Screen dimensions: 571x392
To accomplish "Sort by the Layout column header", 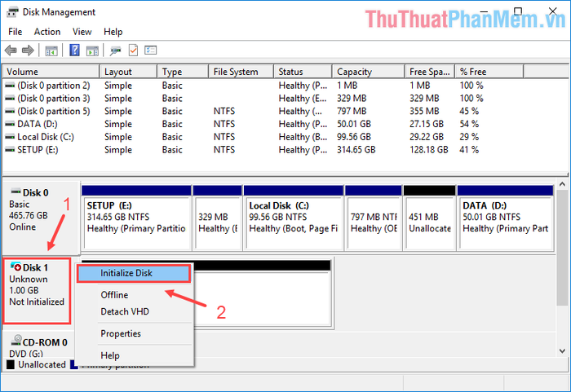I will [128, 72].
